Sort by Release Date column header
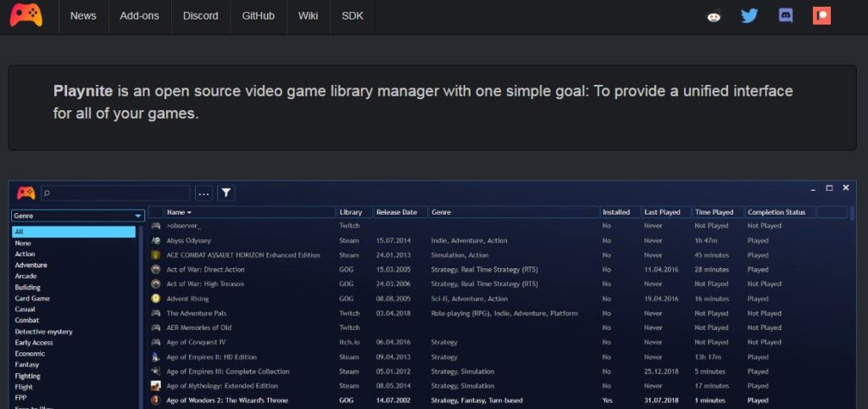The height and width of the screenshot is (409, 868). pyautogui.click(x=397, y=212)
